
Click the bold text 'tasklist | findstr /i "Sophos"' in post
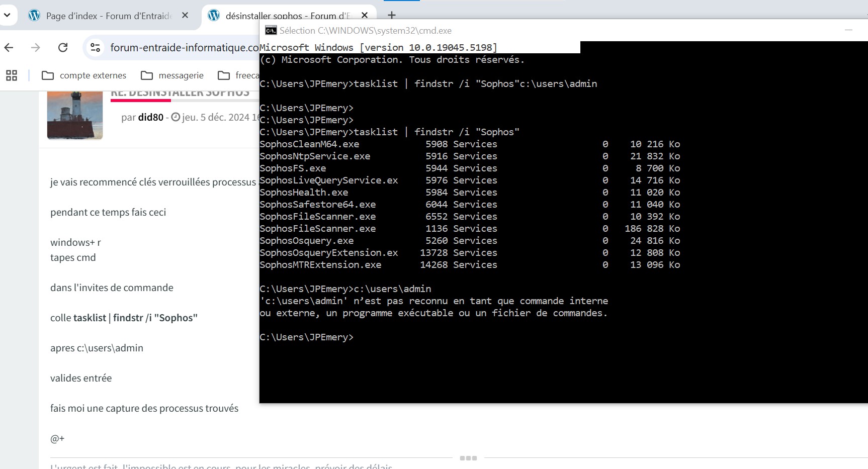pos(135,318)
